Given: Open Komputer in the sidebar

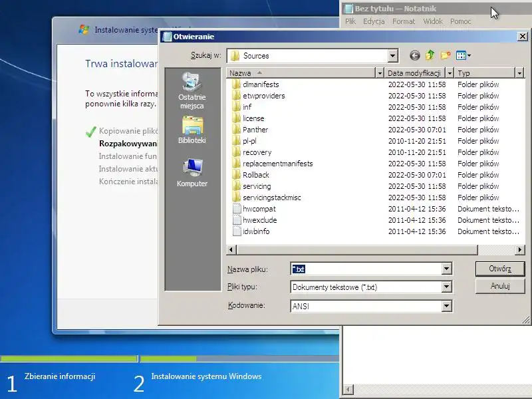Looking at the screenshot, I should (192, 173).
